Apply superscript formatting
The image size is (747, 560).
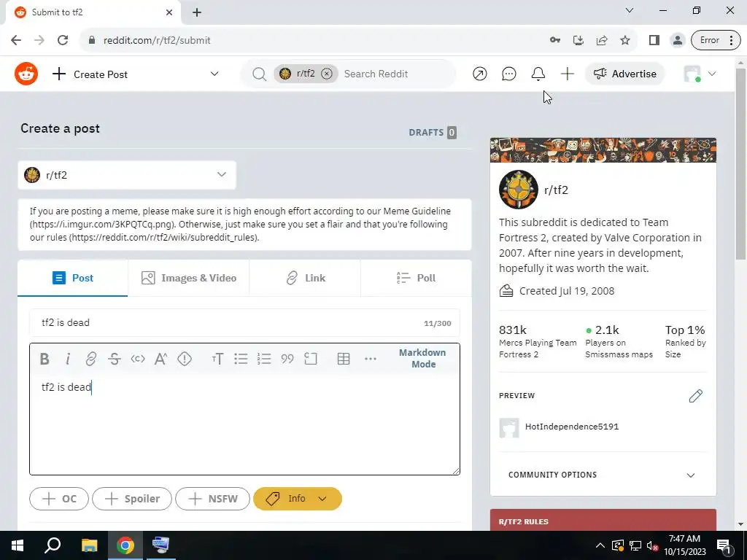click(160, 359)
